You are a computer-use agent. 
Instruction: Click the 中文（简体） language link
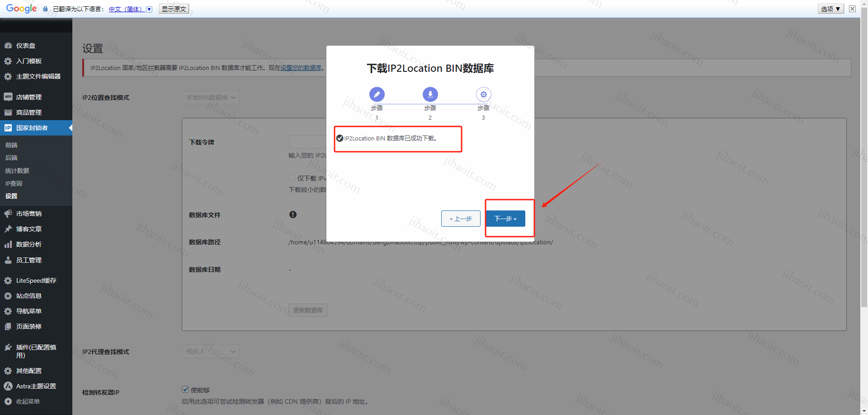[x=126, y=9]
